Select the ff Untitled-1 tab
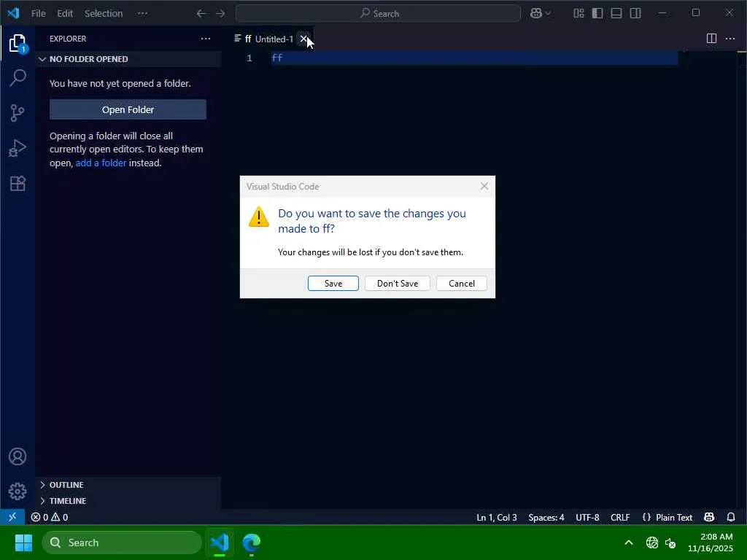The height and width of the screenshot is (560, 747). (268, 39)
